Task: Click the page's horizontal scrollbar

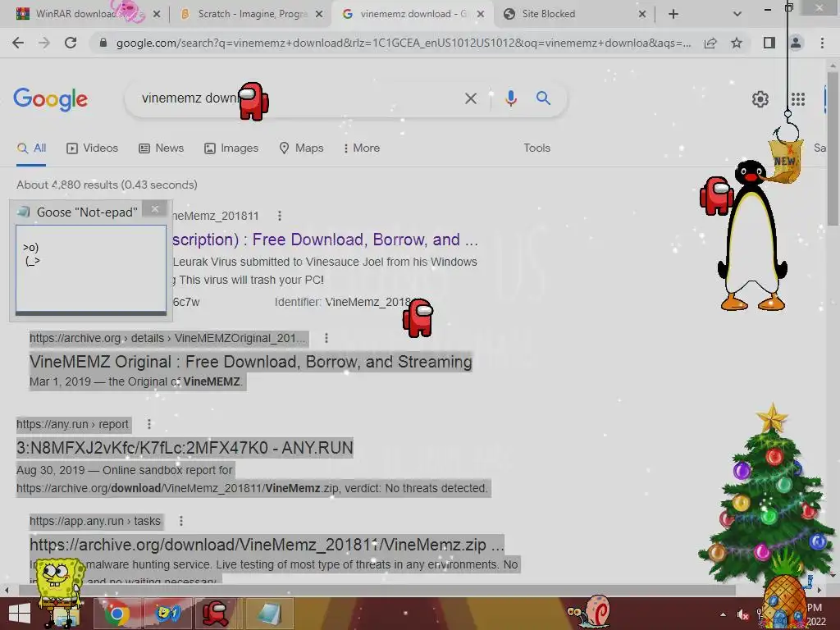Action: (377, 591)
